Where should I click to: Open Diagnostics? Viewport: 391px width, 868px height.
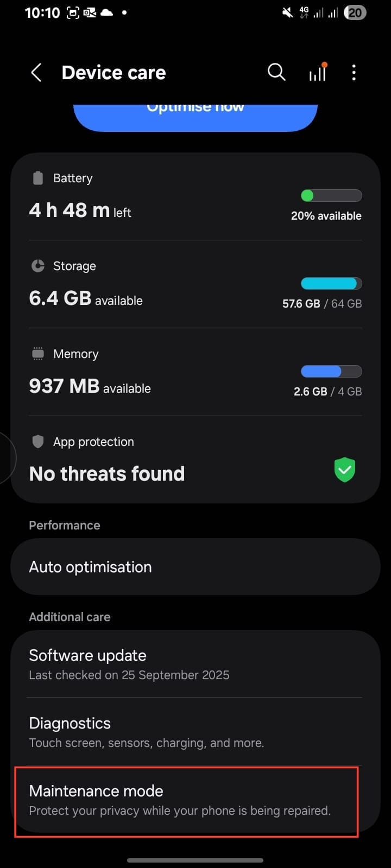pyautogui.click(x=195, y=731)
